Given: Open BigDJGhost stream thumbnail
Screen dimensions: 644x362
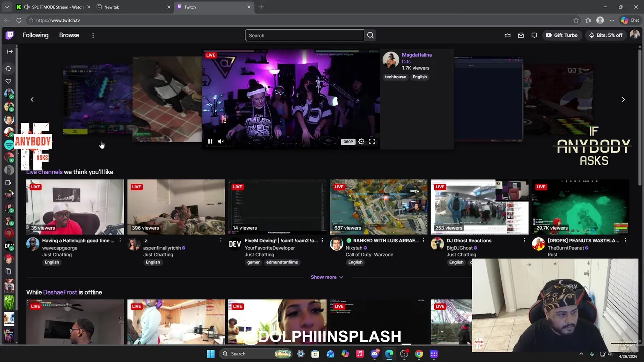Looking at the screenshot, I should coord(479,207).
